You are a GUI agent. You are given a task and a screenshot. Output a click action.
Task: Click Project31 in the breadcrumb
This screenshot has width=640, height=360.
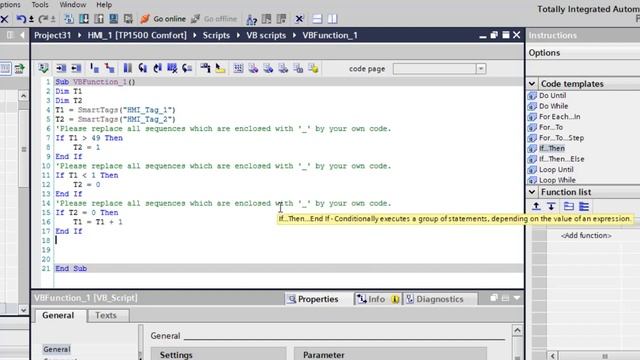53,36
